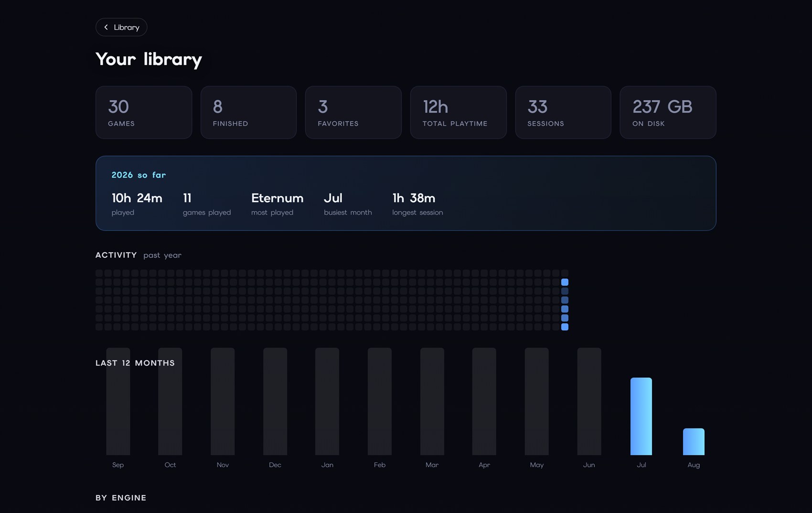Click the 10h 24m played stat
Screen dimensions: 812x513
point(137,204)
